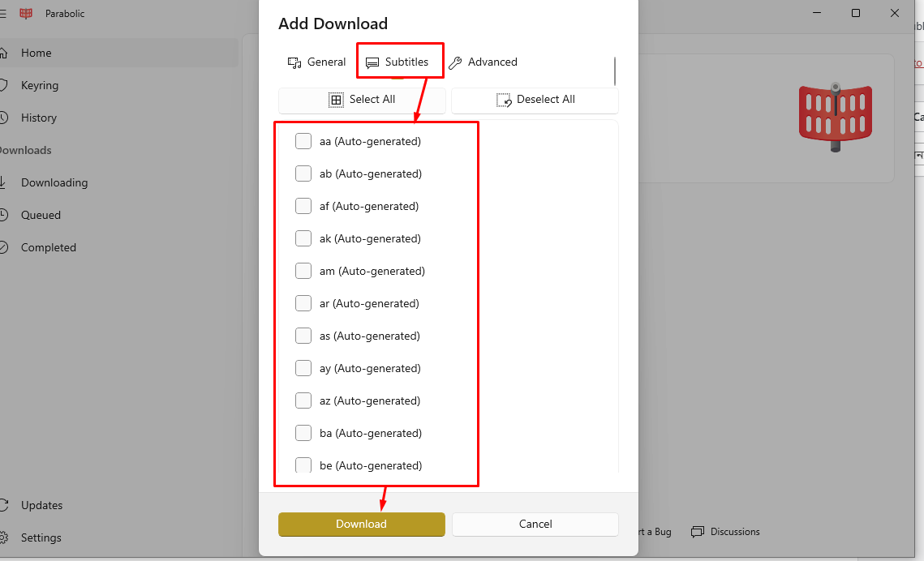The width and height of the screenshot is (924, 561).
Task: Click the Updates icon in sidebar
Action: pos(4,505)
